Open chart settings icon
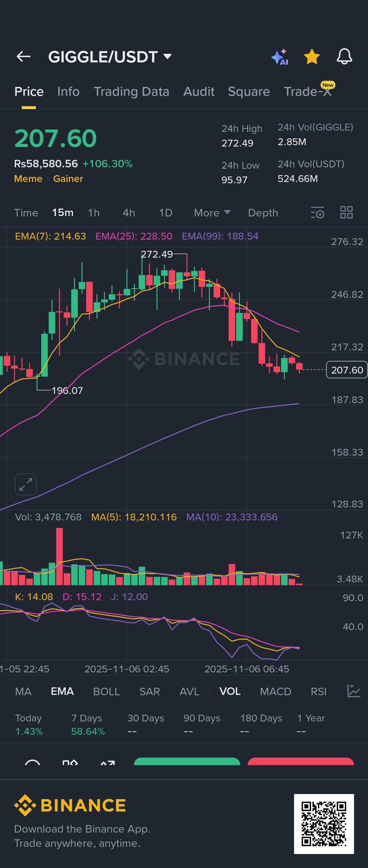The width and height of the screenshot is (368, 868). (317, 213)
